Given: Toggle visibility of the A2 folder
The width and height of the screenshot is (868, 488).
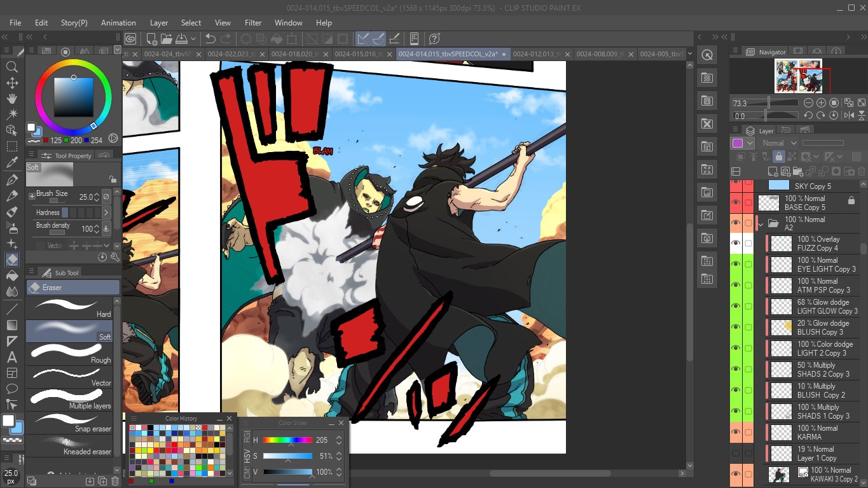Looking at the screenshot, I should coord(736,223).
